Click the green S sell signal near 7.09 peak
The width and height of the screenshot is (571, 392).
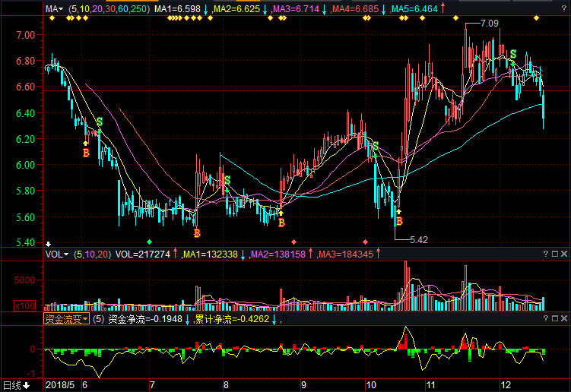click(x=513, y=54)
